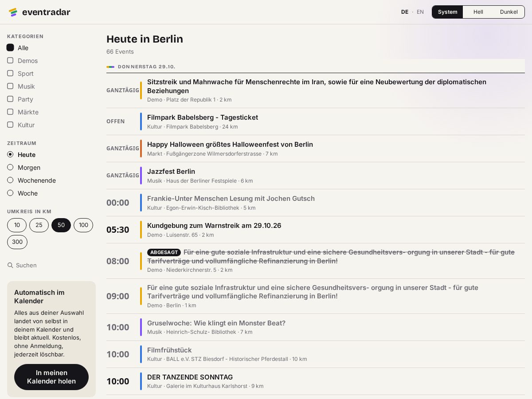Click In meinen Kalender holen button
Image resolution: width=532 pixels, height=399 pixels.
pyautogui.click(x=51, y=377)
